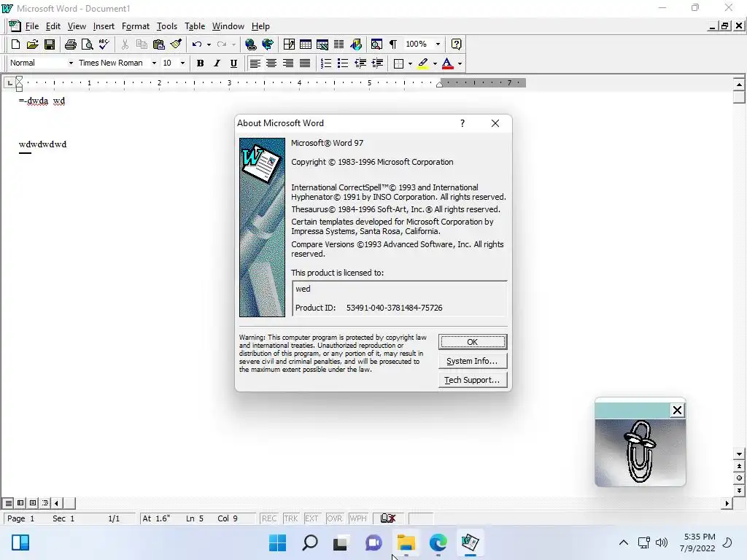This screenshot has width=747, height=560.
Task: Undo the last action
Action: coord(197,44)
